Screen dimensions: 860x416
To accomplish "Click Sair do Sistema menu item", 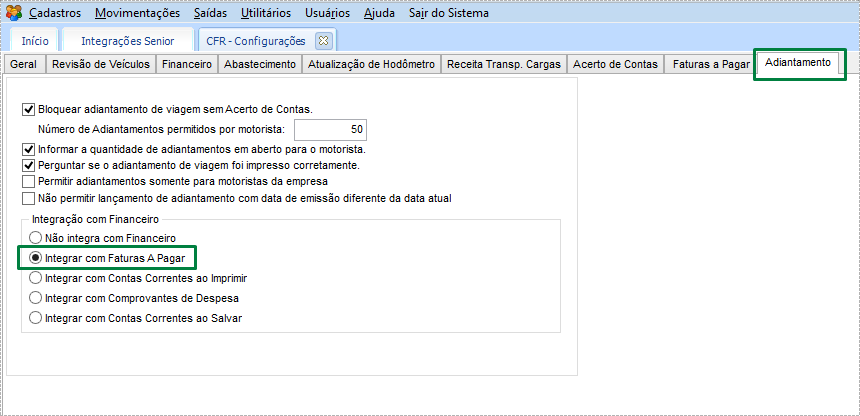I will 449,13.
